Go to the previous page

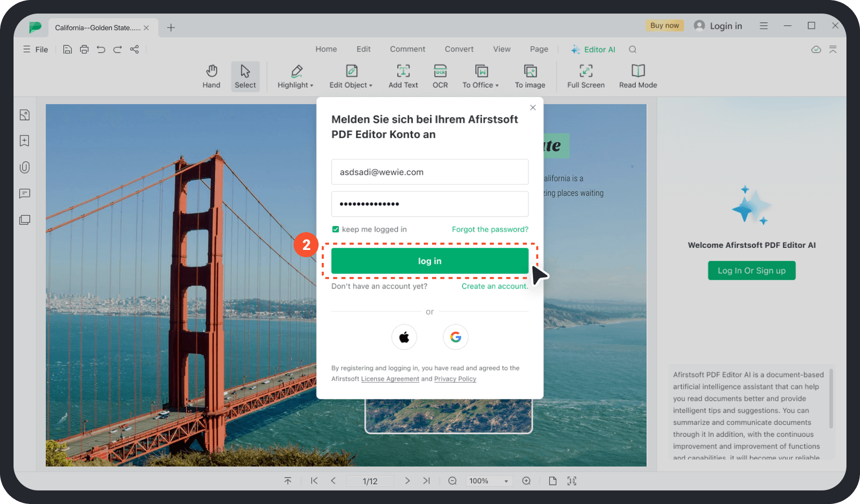click(x=333, y=481)
